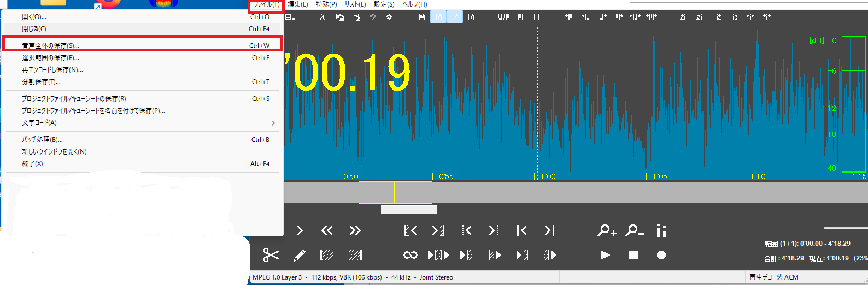Click the square stop button

634,255
